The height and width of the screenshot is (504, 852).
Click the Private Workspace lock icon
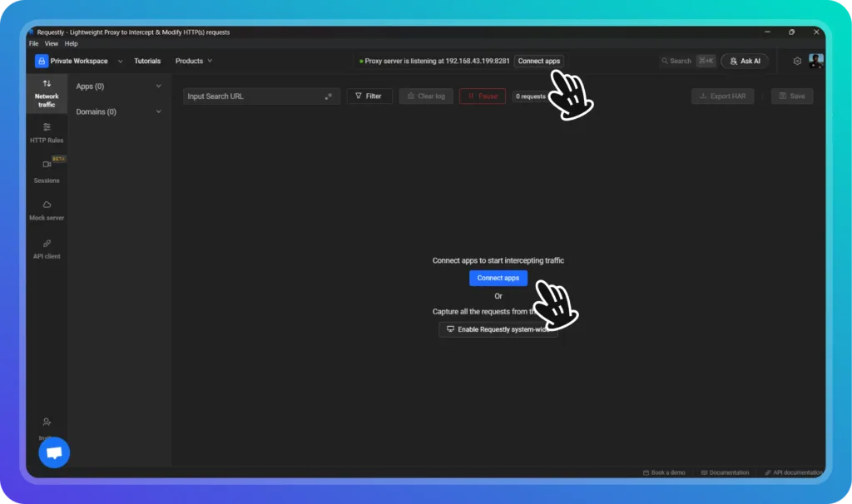pyautogui.click(x=42, y=61)
